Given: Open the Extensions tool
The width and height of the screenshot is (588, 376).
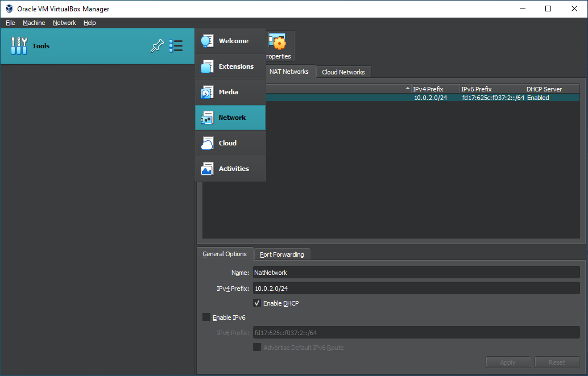Looking at the screenshot, I should point(230,66).
